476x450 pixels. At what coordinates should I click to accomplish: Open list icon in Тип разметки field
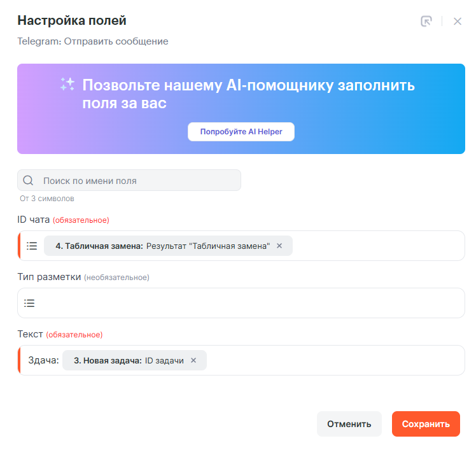pos(29,303)
